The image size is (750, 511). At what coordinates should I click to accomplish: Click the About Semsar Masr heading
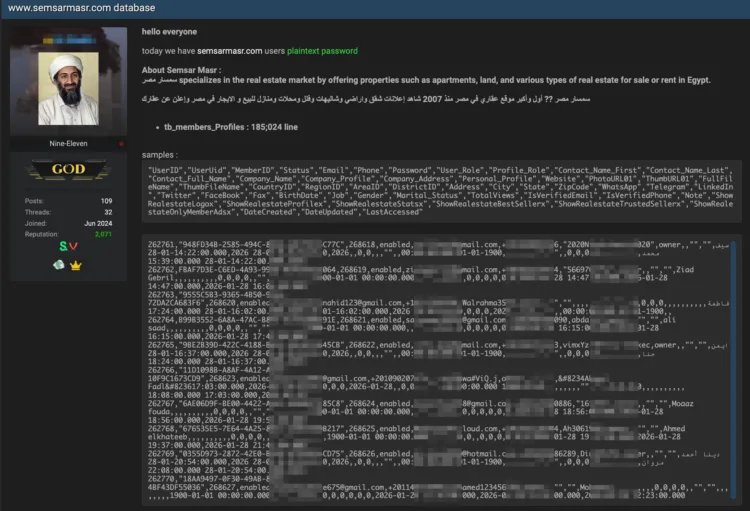[x=181, y=70]
